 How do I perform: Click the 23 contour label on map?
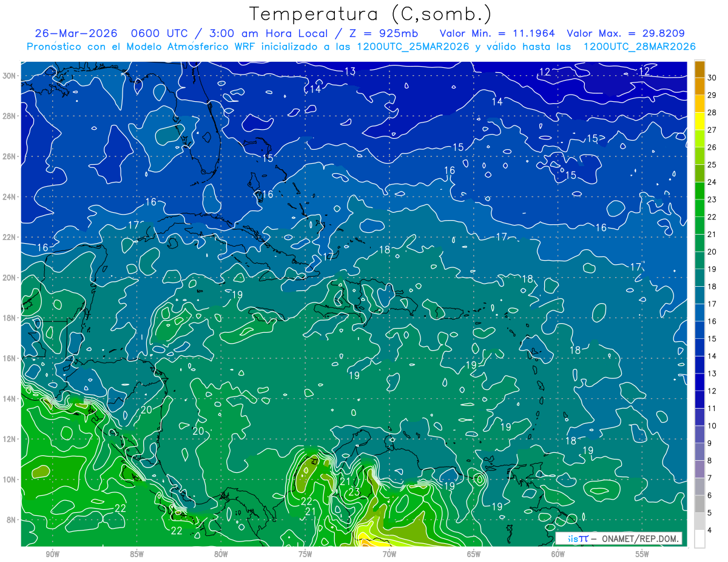tap(354, 492)
